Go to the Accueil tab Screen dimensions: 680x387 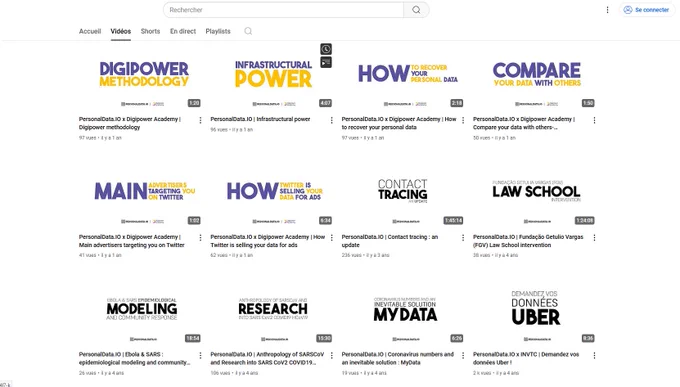coord(90,31)
